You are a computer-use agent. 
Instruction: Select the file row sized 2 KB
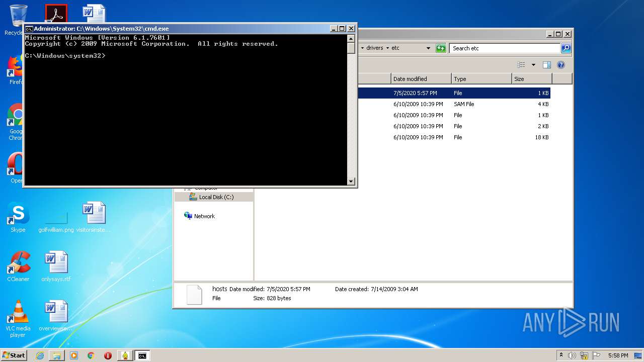coord(454,126)
